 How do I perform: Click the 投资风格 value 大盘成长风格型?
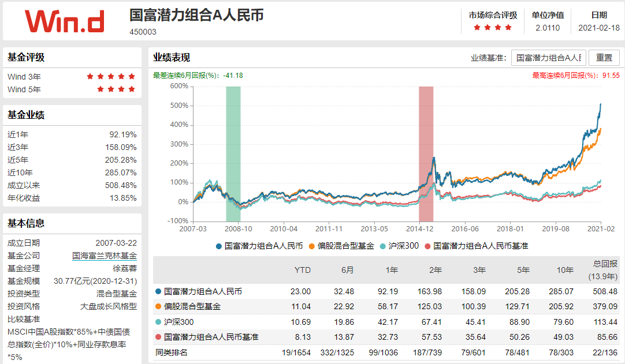109,307
